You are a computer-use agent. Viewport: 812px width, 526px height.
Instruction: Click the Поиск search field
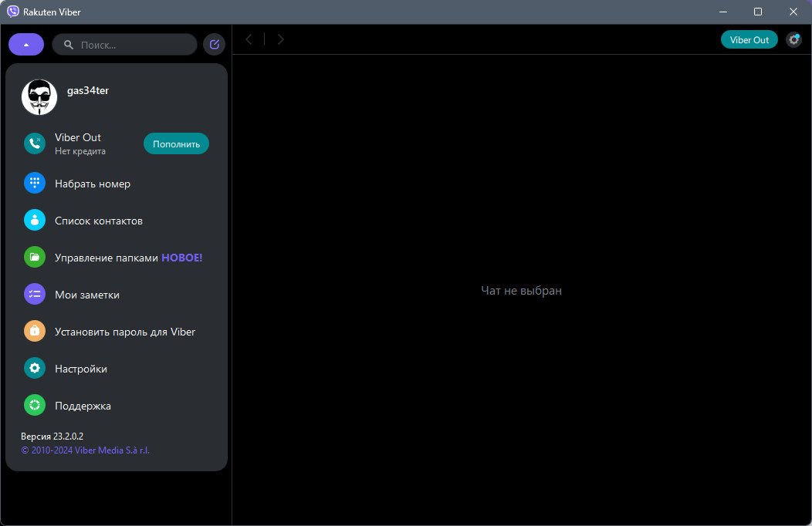127,45
